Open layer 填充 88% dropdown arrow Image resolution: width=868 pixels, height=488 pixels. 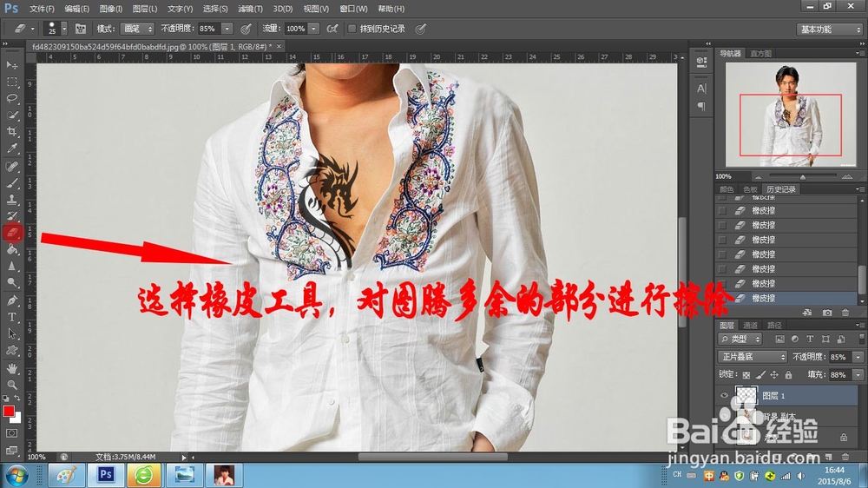(858, 375)
